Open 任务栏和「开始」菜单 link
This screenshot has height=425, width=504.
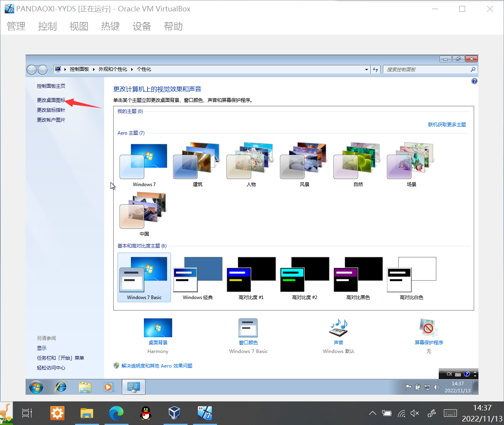[x=61, y=358]
